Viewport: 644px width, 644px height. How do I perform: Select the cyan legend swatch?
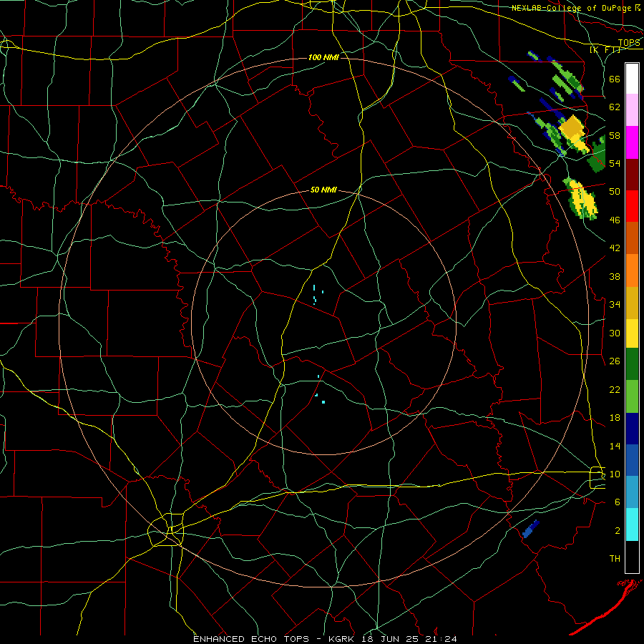pyautogui.click(x=632, y=525)
